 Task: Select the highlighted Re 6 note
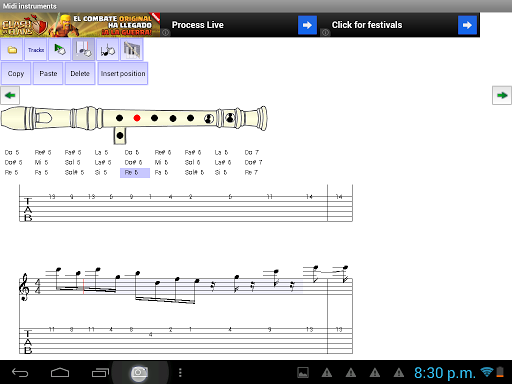[x=135, y=173]
